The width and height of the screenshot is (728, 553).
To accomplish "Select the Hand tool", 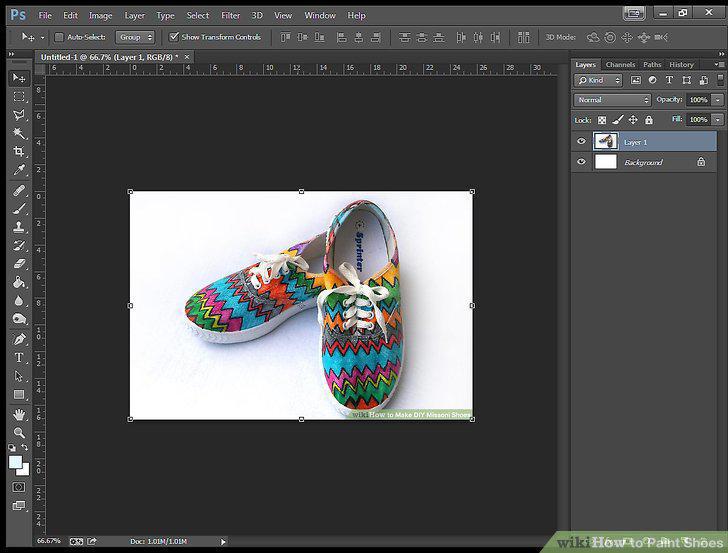I will pos(19,415).
